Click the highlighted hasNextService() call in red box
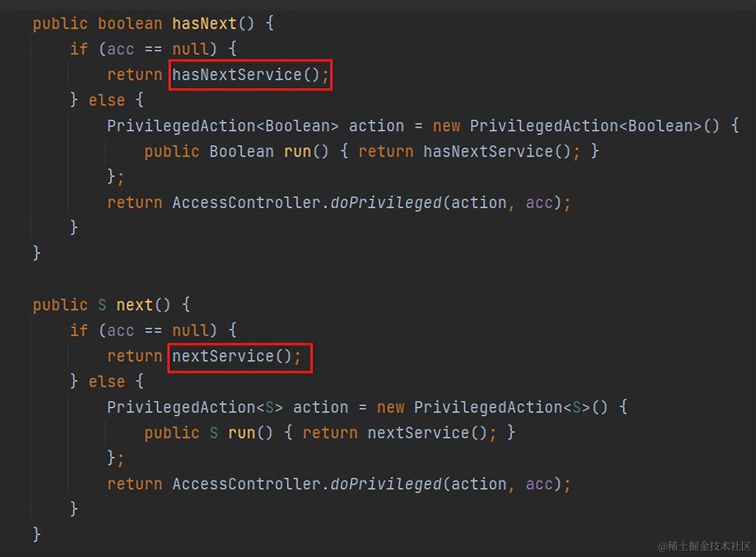This screenshot has width=756, height=557. 251,75
